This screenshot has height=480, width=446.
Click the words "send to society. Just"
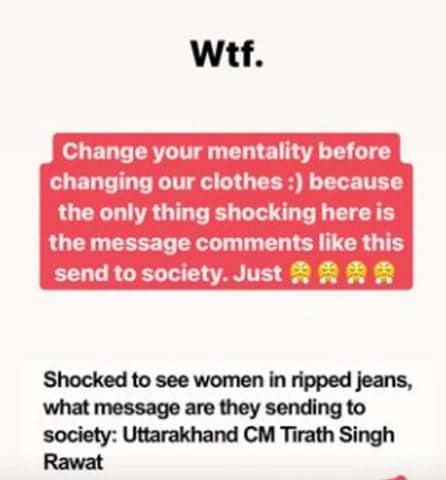click(x=168, y=274)
